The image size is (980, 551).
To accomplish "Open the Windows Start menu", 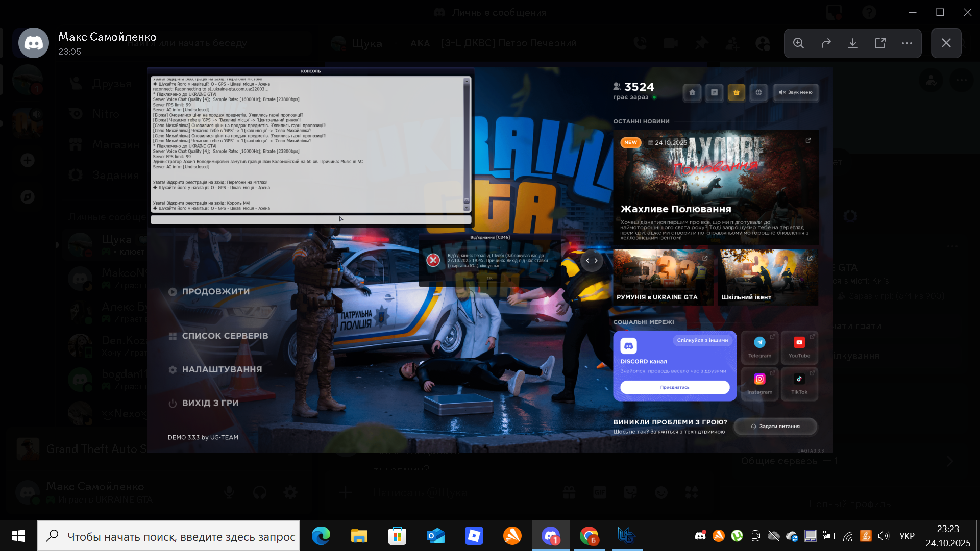I will (x=18, y=536).
